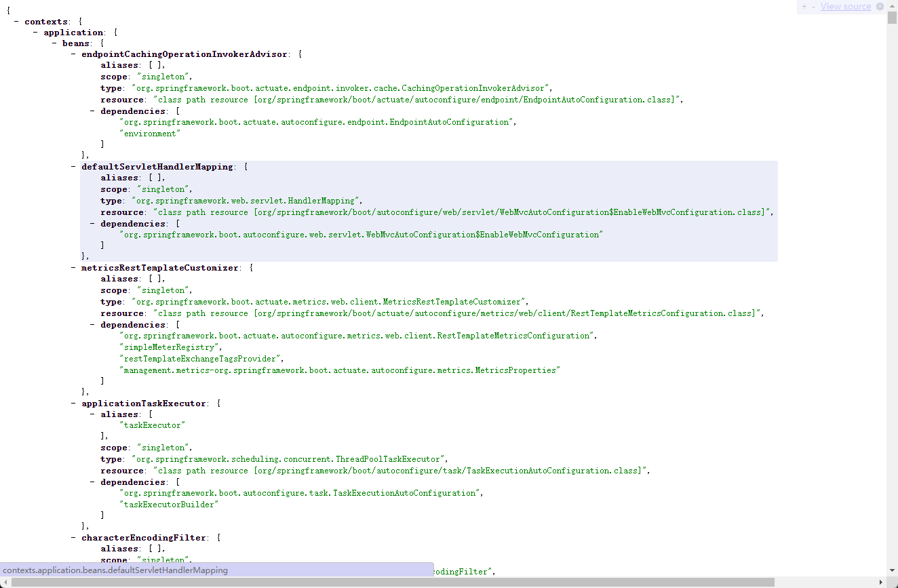Viewport: 898px width, 588px height.
Task: Click the vertical scrollbar up arrow
Action: [x=892, y=5]
